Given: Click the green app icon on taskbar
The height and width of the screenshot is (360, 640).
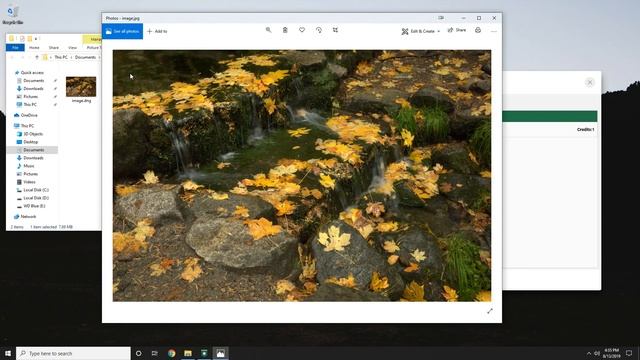Looking at the screenshot, I should pyautogui.click(x=204, y=353).
